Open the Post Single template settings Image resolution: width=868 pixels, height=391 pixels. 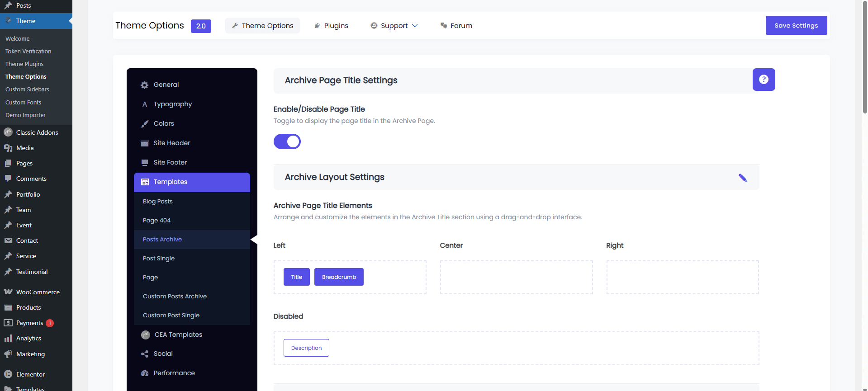point(159,259)
